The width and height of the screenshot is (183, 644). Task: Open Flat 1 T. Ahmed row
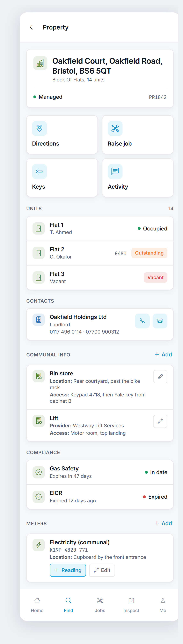click(x=100, y=228)
